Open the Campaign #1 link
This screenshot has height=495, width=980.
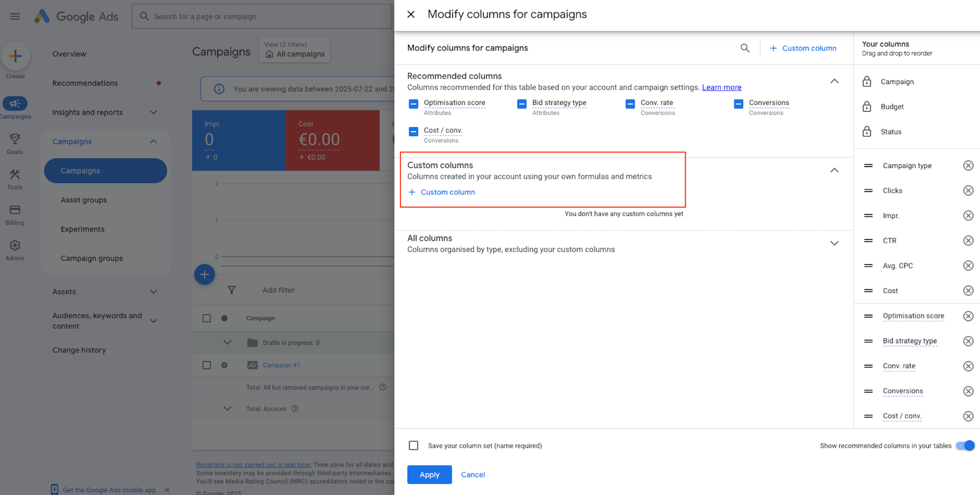(x=281, y=365)
